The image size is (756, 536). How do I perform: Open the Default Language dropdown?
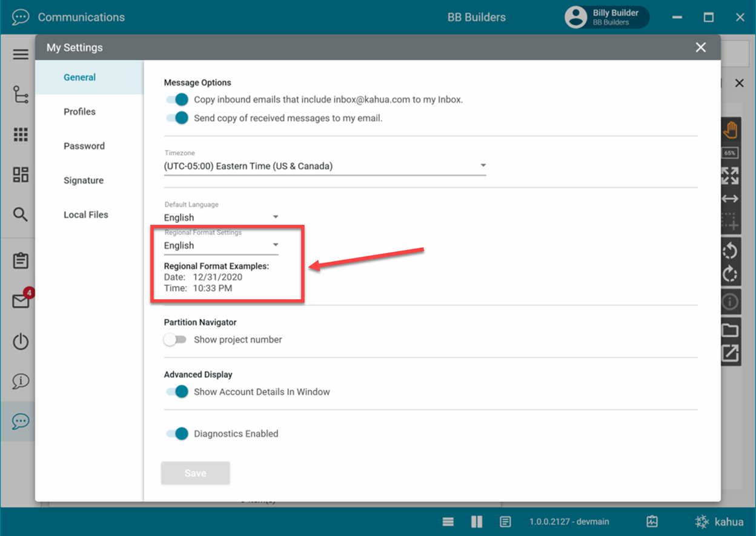[221, 217]
